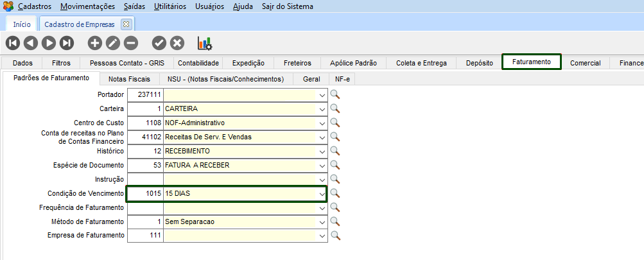Delete the record with minus icon
This screenshot has width=644, height=260.
(x=131, y=43)
